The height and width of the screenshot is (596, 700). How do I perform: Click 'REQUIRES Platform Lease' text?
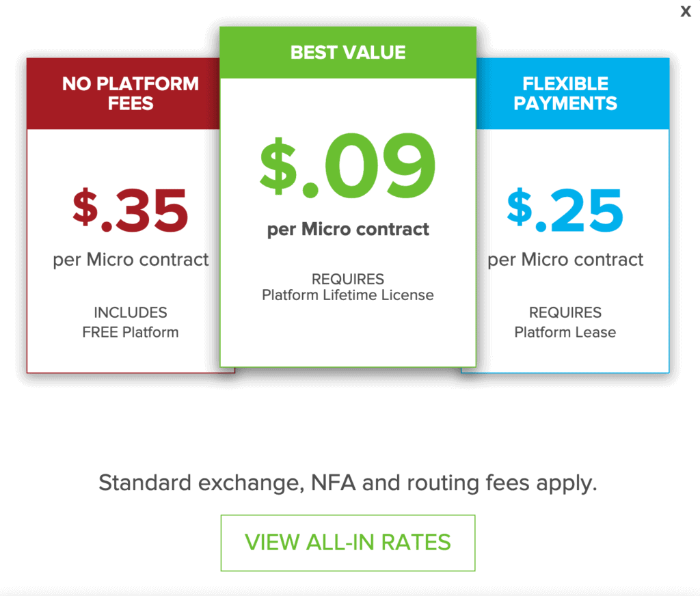(x=565, y=323)
